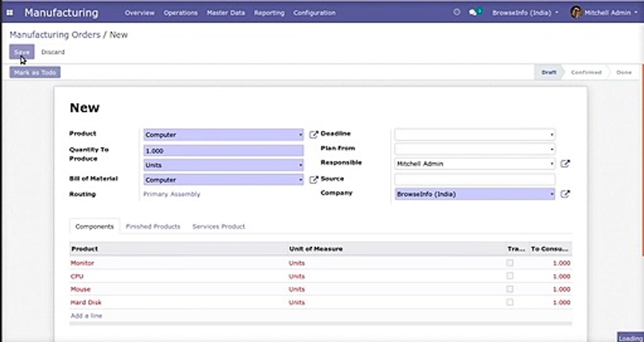Click the Monitor row quantity 1.000
This screenshot has height=342, width=644.
tap(561, 263)
